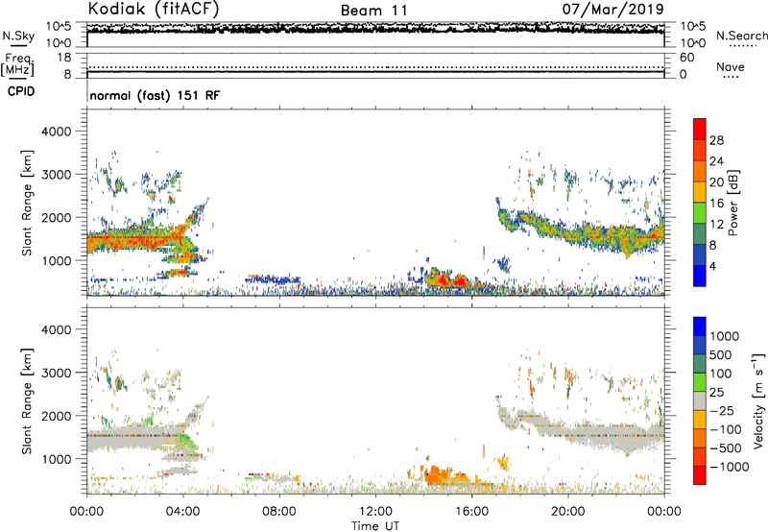The height and width of the screenshot is (532, 768).
Task: Click the '04:00' time tick label
Action: [x=182, y=512]
